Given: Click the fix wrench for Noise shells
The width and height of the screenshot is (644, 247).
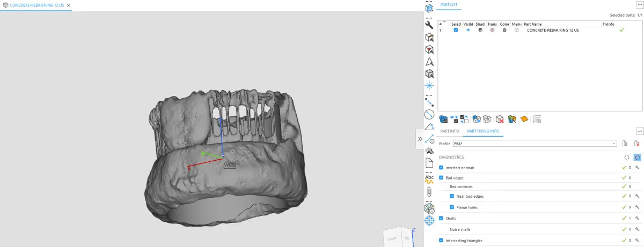Looking at the screenshot, I should [637, 229].
